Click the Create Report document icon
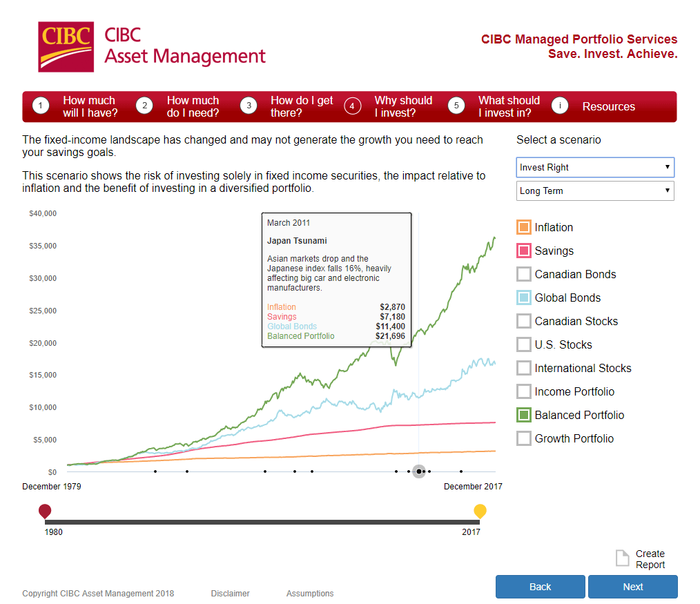This screenshot has height=604, width=700. tap(622, 558)
